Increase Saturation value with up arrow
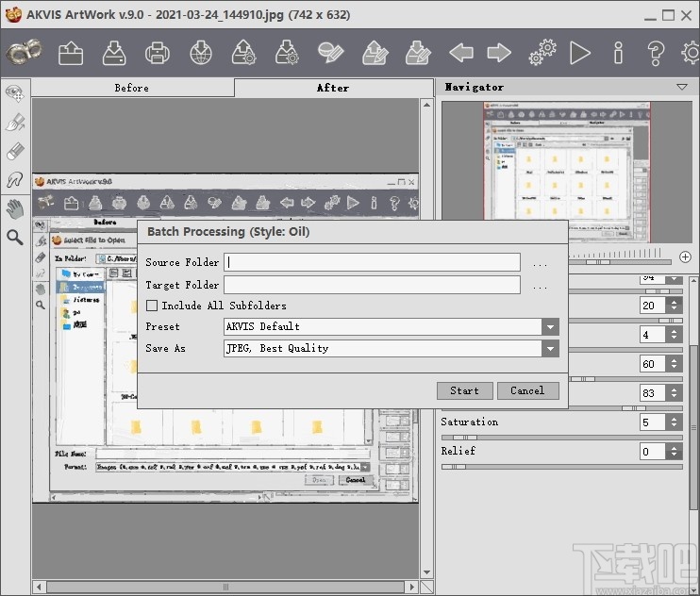The height and width of the screenshot is (596, 700). pyautogui.click(x=674, y=419)
